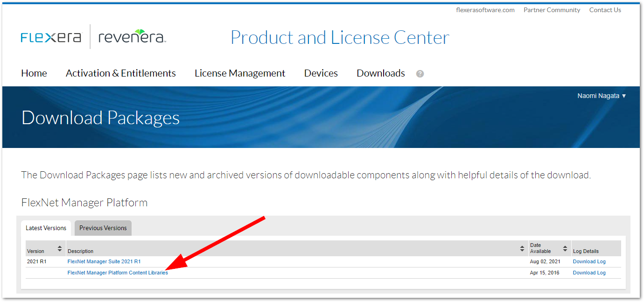Open Contact Us link

605,10
